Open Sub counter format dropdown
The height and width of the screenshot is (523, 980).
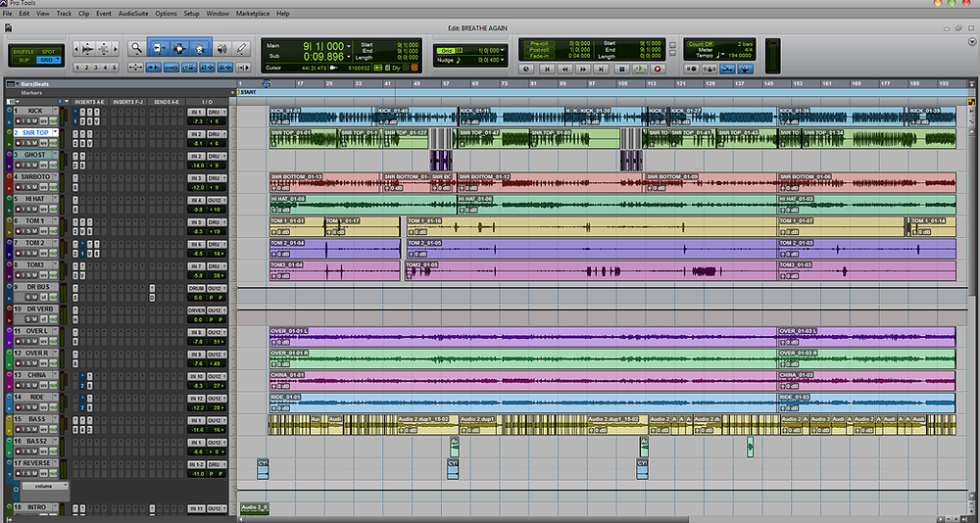click(x=349, y=57)
